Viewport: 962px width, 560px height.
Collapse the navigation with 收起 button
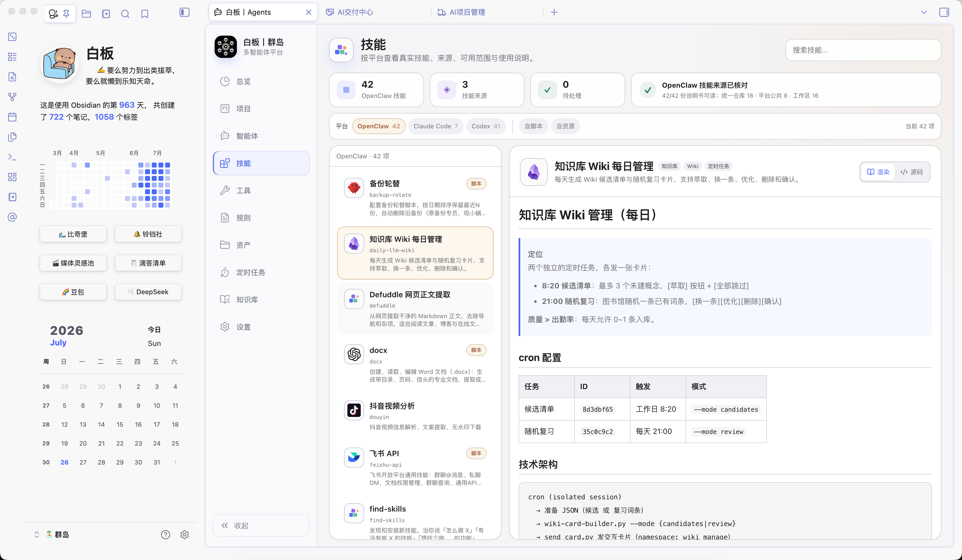click(x=261, y=526)
